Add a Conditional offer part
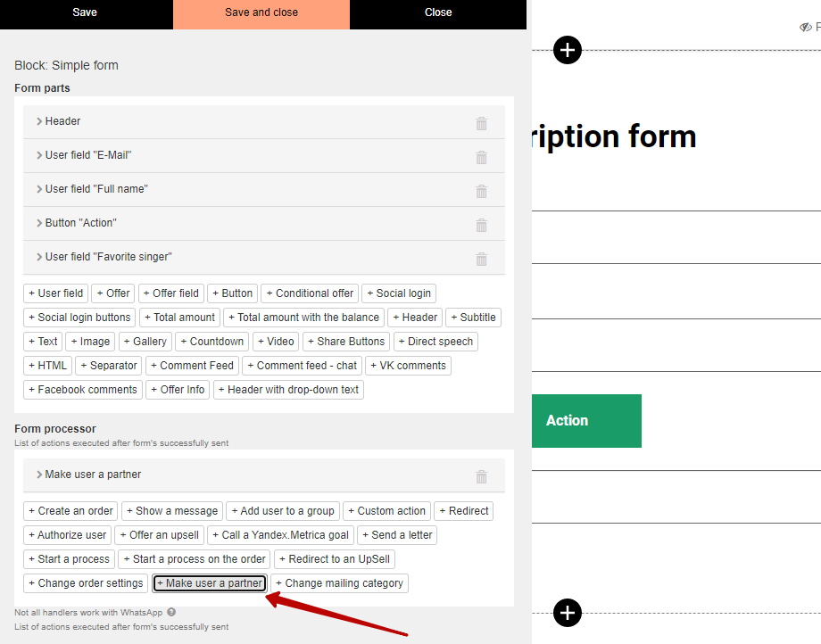 click(x=310, y=293)
